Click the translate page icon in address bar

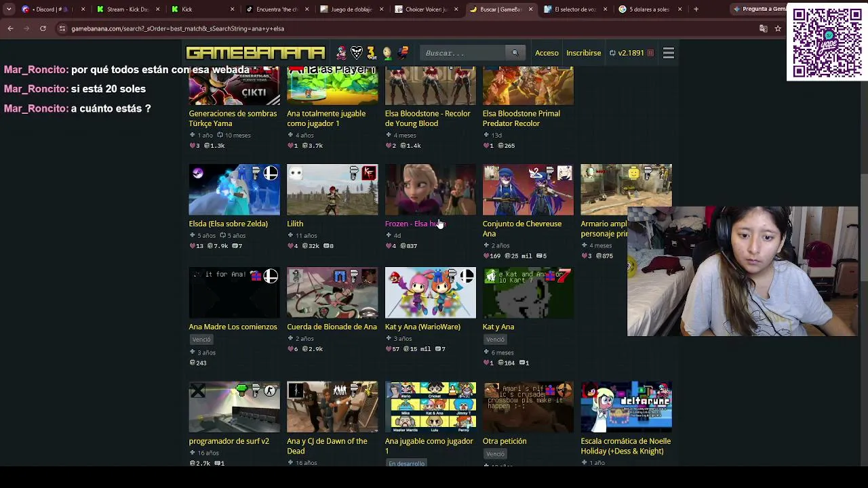(x=763, y=28)
